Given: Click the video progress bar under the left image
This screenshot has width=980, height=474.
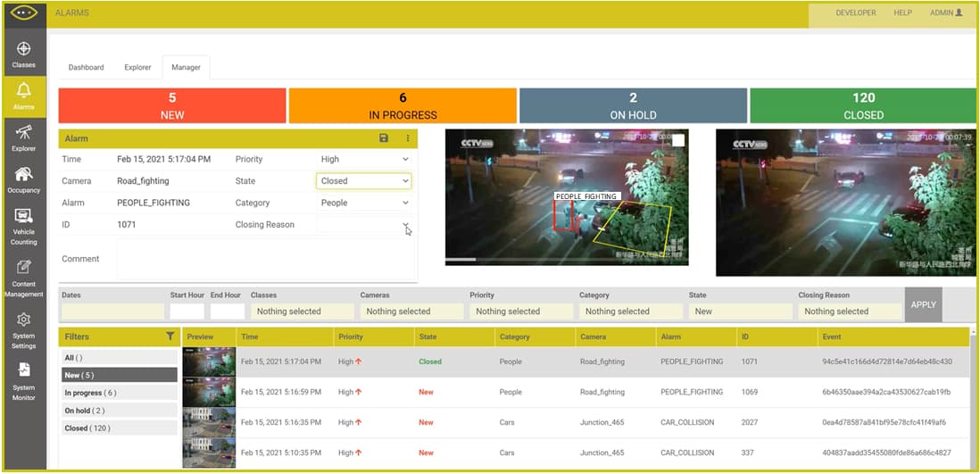Looking at the screenshot, I should coord(566,259).
